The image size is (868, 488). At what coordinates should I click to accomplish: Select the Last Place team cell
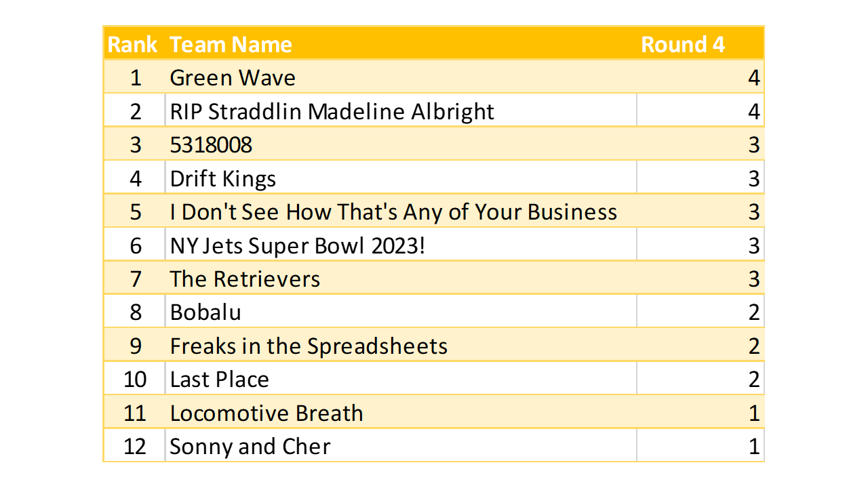coord(219,379)
